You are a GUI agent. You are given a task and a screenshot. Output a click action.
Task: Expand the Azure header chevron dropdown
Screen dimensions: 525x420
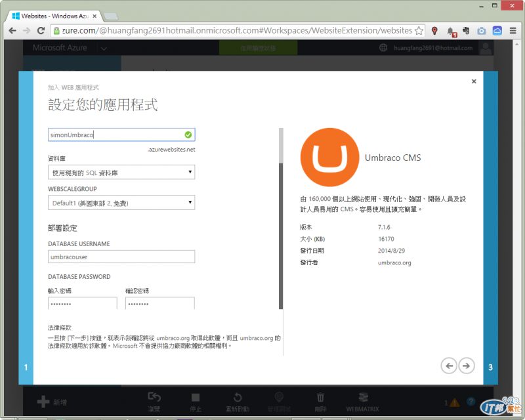pyautogui.click(x=104, y=49)
